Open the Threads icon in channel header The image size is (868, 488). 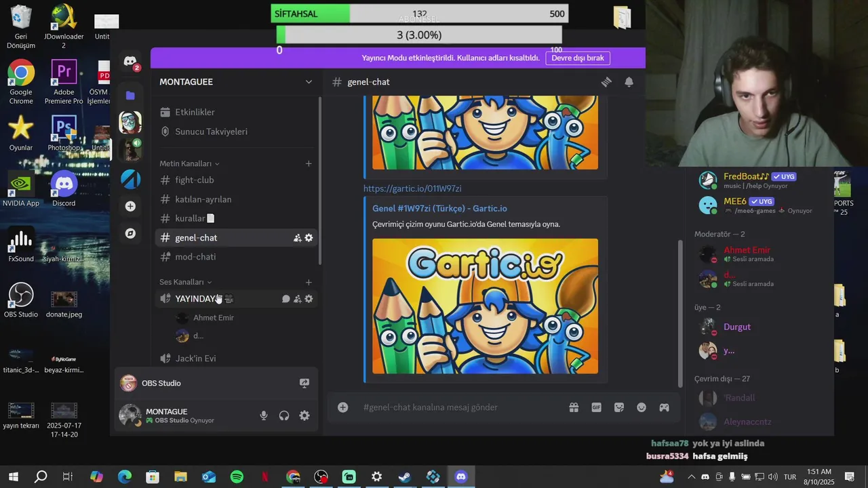[606, 82]
